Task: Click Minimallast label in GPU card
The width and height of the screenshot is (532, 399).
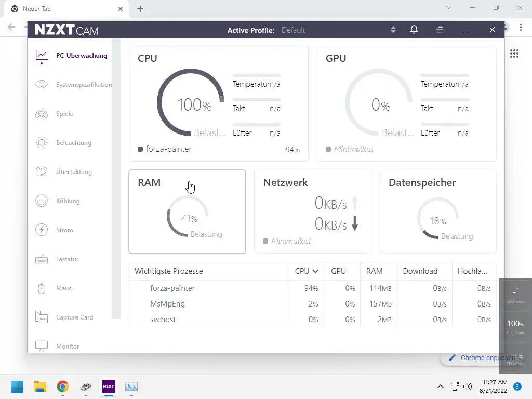Action: tap(354, 149)
